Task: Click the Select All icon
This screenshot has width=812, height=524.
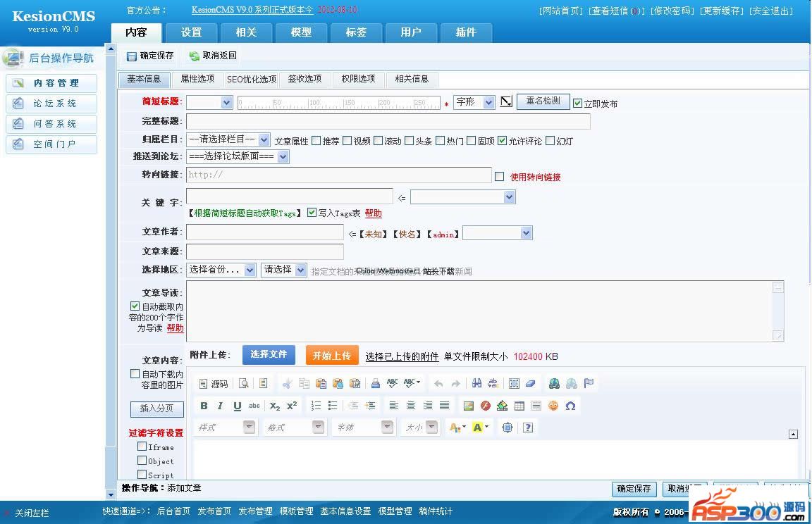Action: tap(514, 383)
